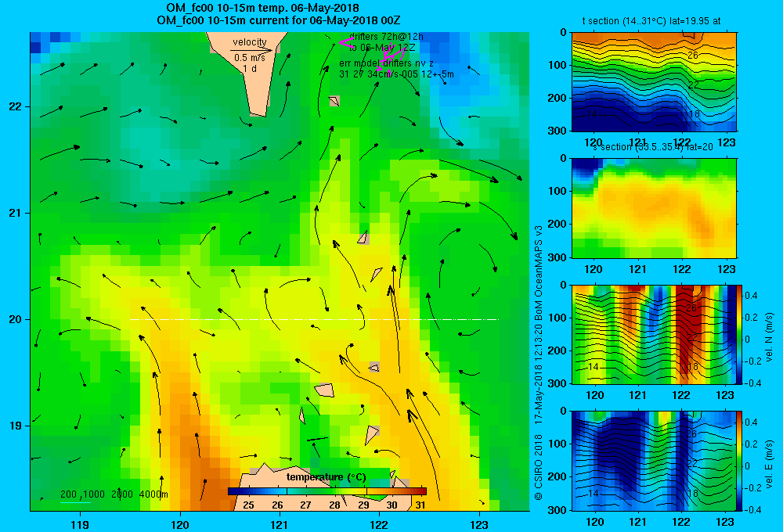The width and height of the screenshot is (783, 532).
Task: Click the northward velocity section panel
Action: click(x=654, y=334)
